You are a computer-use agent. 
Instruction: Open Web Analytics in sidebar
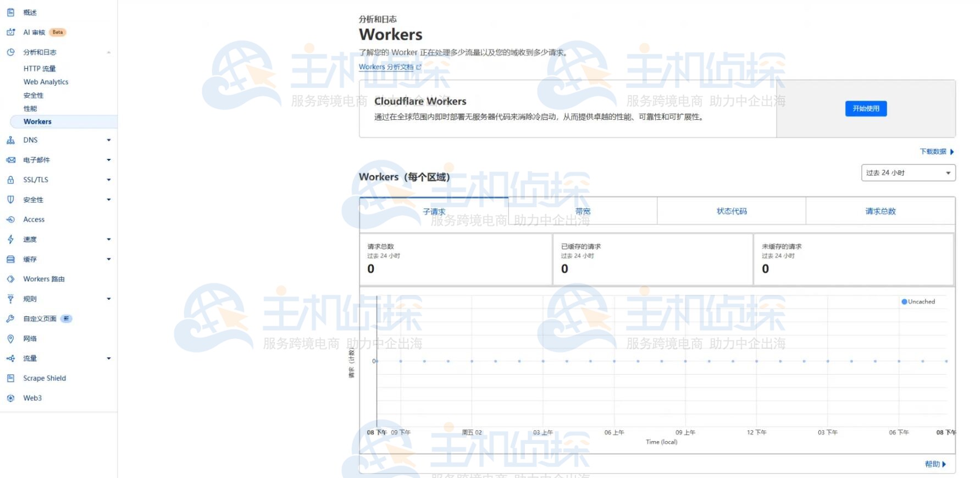pyautogui.click(x=46, y=82)
